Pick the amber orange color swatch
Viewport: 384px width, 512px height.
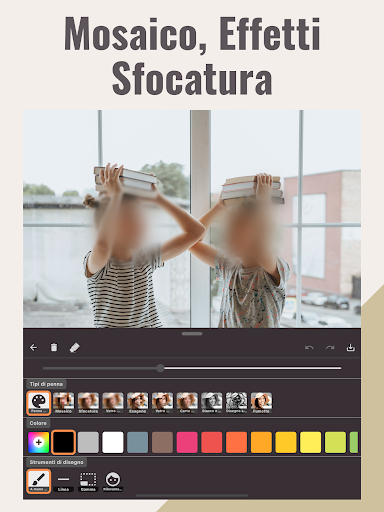click(261, 442)
